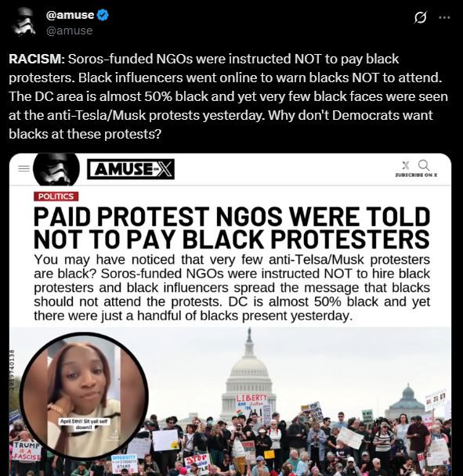
Task: Click the Grok slashed-circle icon
Action: click(x=420, y=17)
